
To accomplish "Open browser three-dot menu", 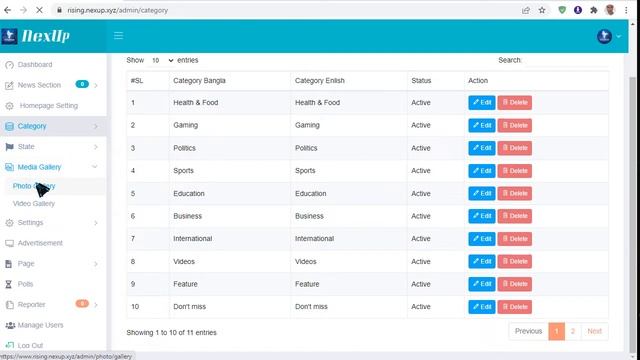I will 626,10.
